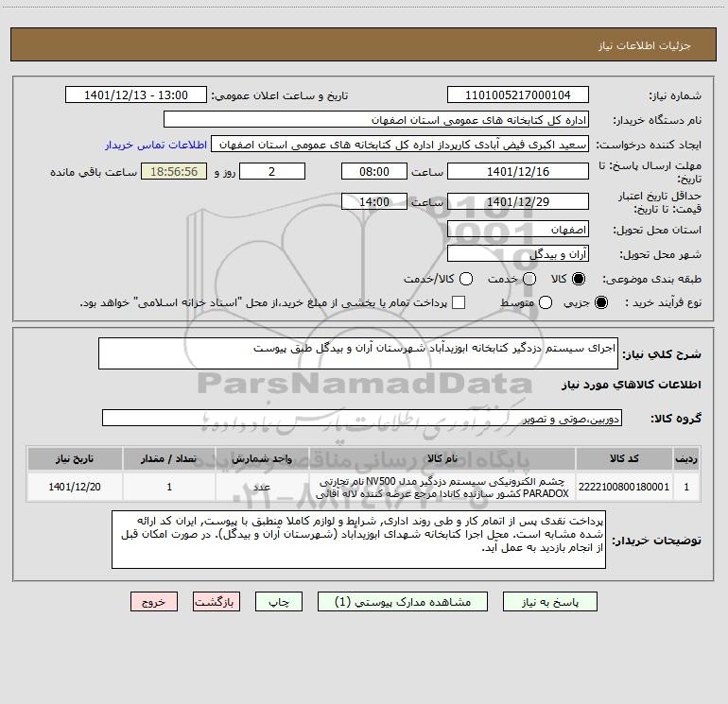Tick the اسناد خزانه اسلامی payment checkbox
The image size is (728, 704).
point(459,302)
